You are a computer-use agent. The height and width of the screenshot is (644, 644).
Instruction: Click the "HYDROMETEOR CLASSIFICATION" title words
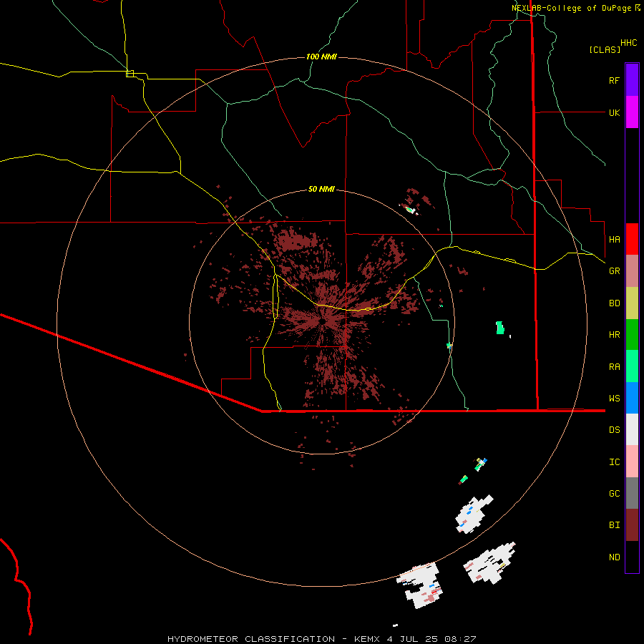click(251, 639)
